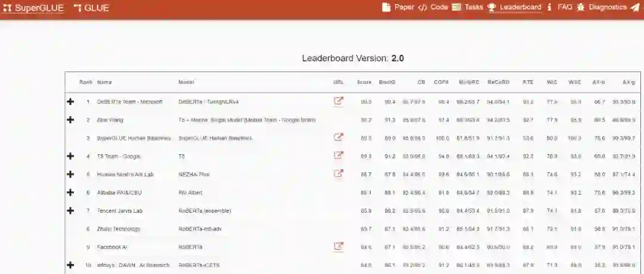
Task: Expand the T5 Team - Google row
Action: tap(70, 156)
